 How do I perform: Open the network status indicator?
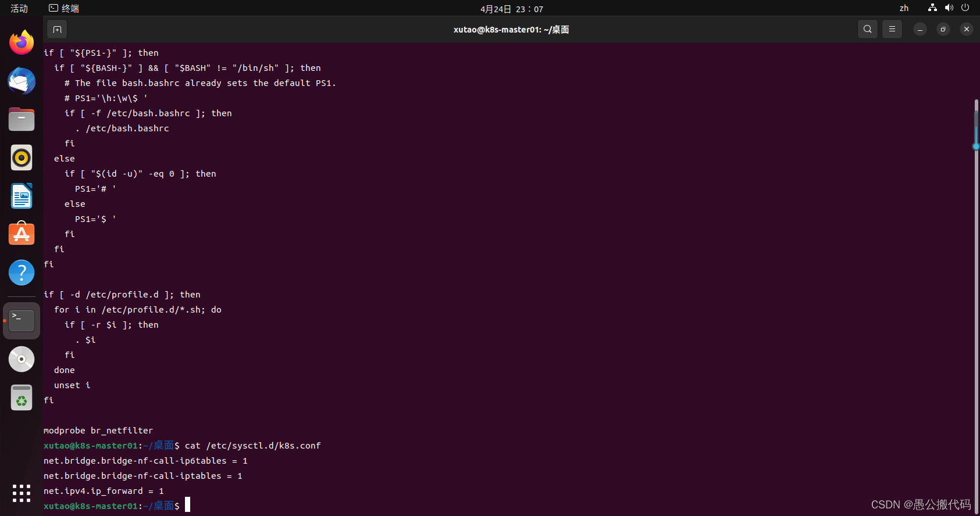(932, 8)
